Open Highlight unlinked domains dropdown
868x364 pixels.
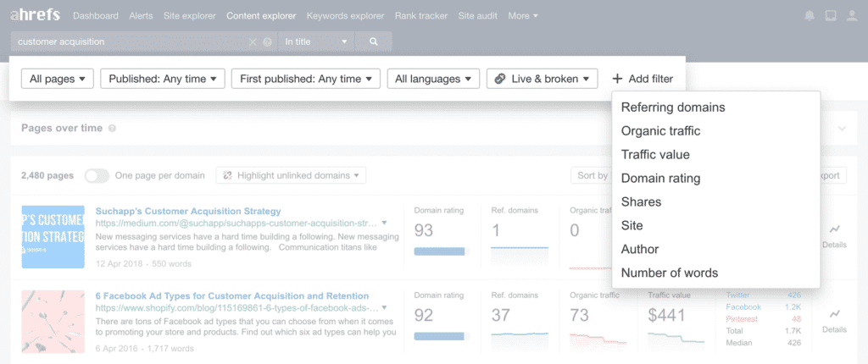tap(291, 175)
